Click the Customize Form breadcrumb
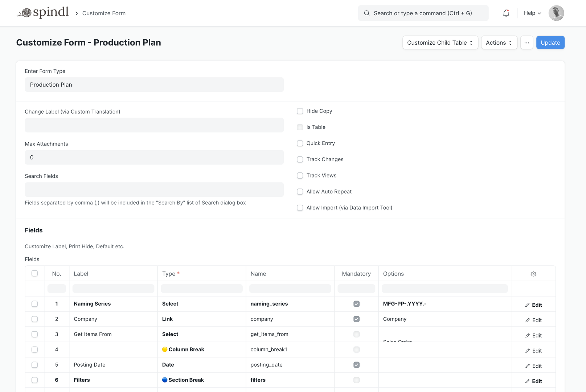This screenshot has height=392, width=586. 104,13
